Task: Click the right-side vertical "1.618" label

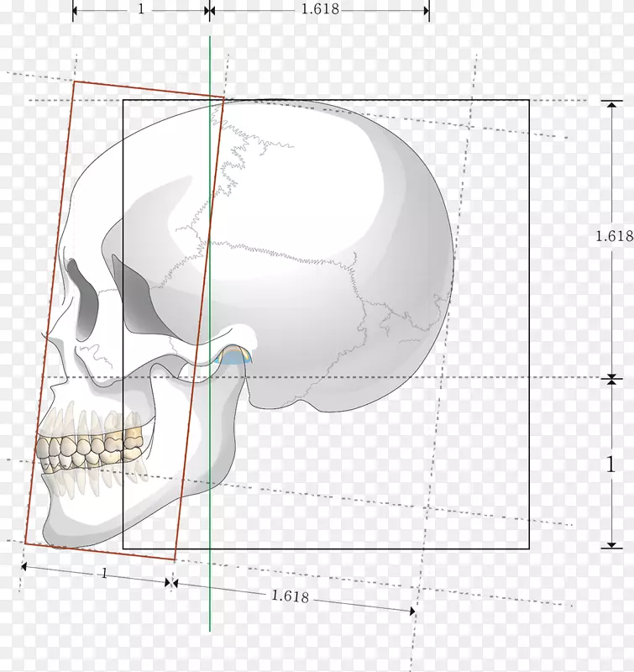Action: pyautogui.click(x=614, y=237)
